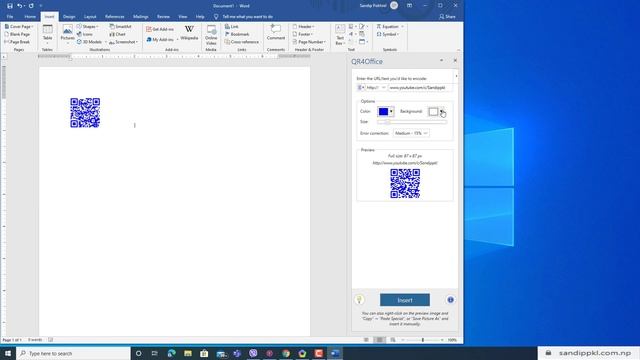Viewport: 640px width, 360px height.
Task: Switch to the Mailings tab
Action: (140, 17)
